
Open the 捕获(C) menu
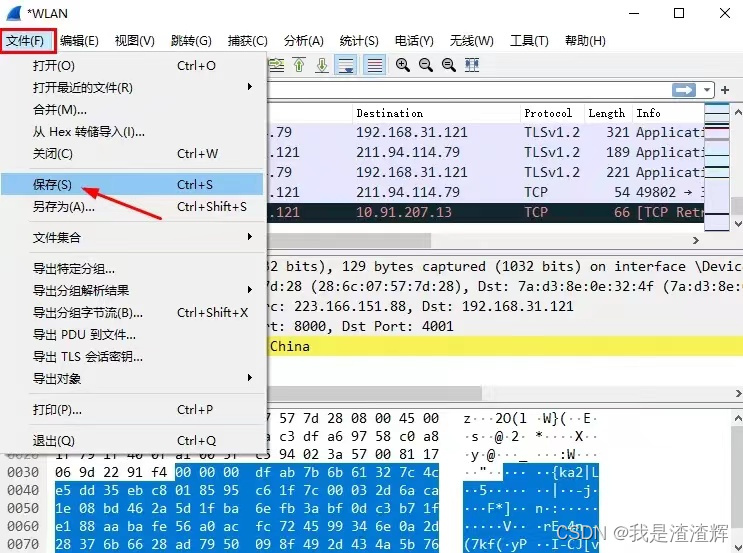coord(247,41)
